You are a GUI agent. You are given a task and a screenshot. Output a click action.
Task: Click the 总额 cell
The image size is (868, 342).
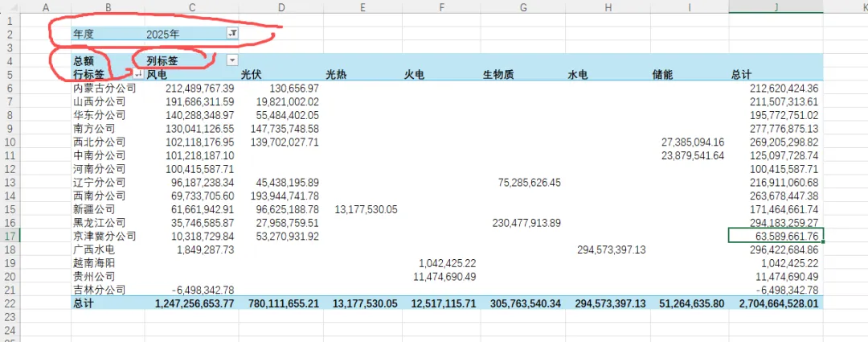pos(83,60)
